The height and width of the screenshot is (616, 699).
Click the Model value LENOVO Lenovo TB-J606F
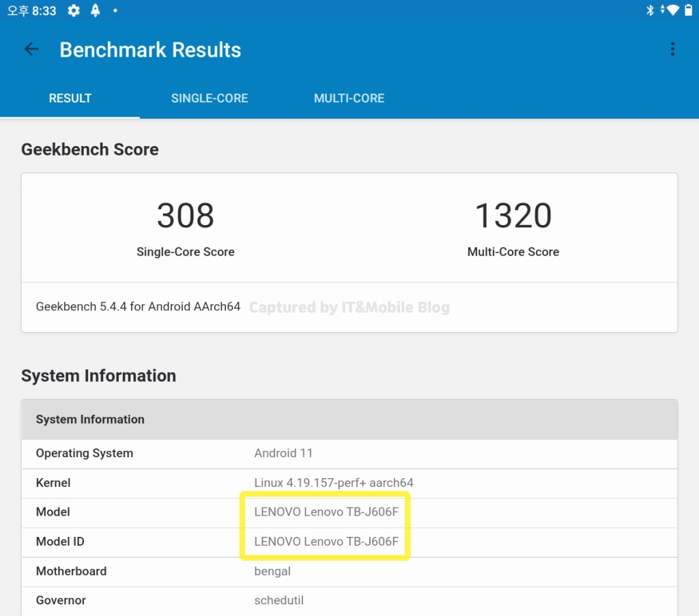tap(326, 512)
